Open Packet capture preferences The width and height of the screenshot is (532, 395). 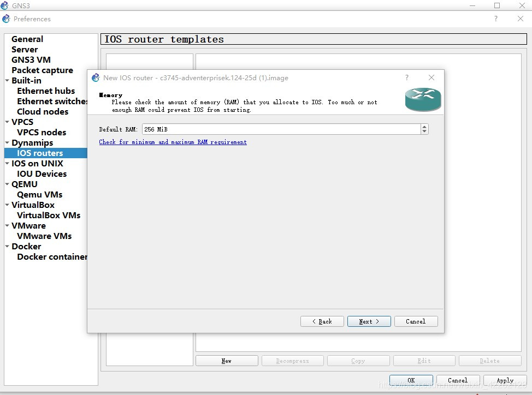point(42,70)
